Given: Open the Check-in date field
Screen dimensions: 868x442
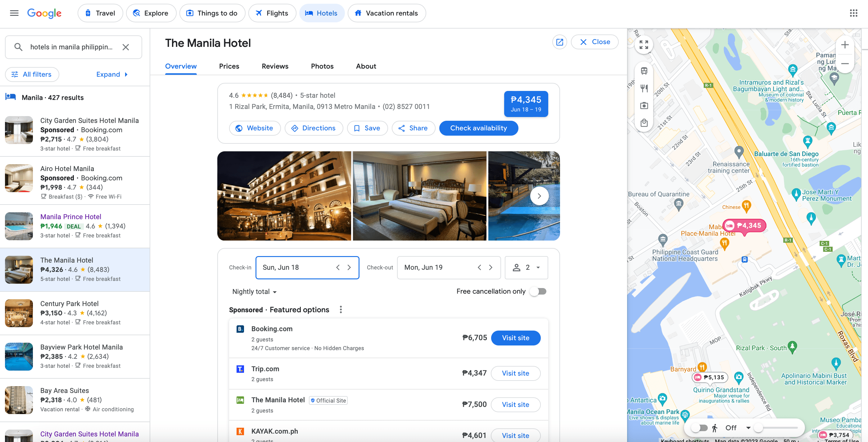Looking at the screenshot, I should [307, 268].
